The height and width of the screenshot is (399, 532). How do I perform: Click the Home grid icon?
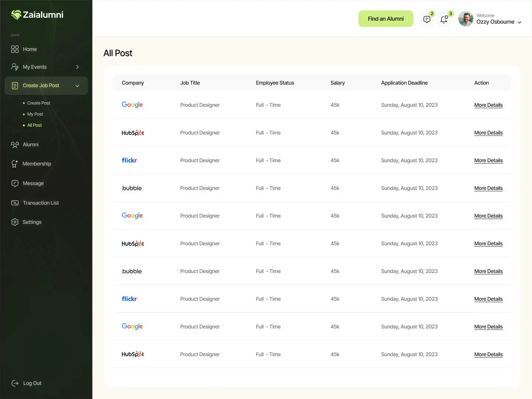click(15, 49)
